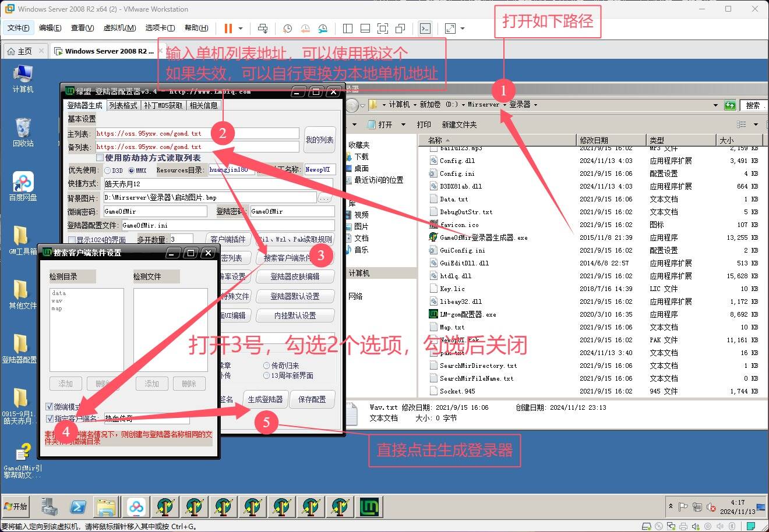Click the 保存配置 button
769x532 pixels.
click(x=312, y=399)
